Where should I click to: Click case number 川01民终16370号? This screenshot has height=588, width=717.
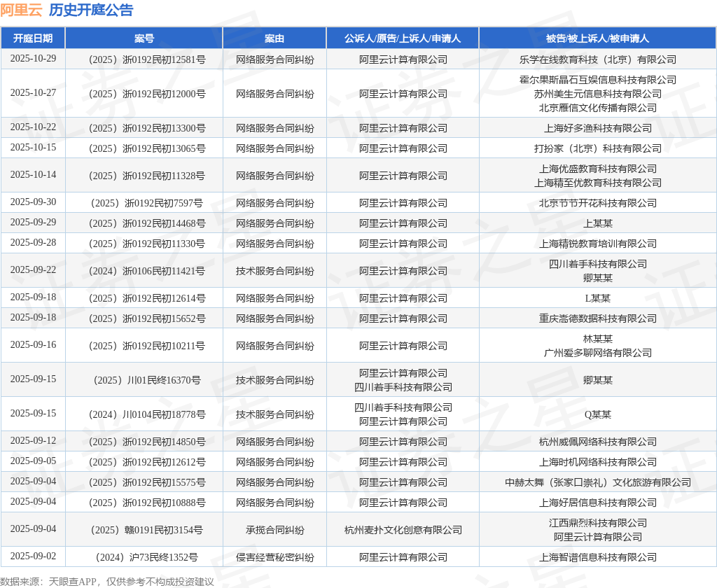click(x=147, y=380)
